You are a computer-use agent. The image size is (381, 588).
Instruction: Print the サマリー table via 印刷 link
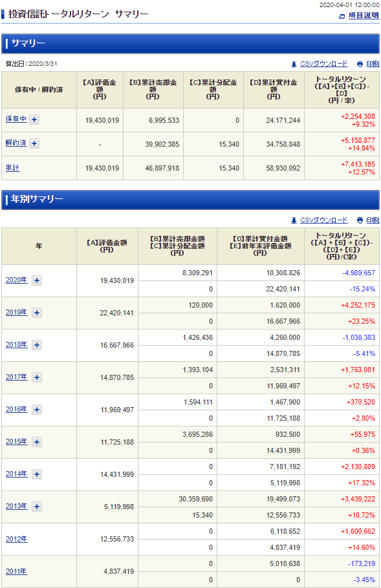click(373, 64)
